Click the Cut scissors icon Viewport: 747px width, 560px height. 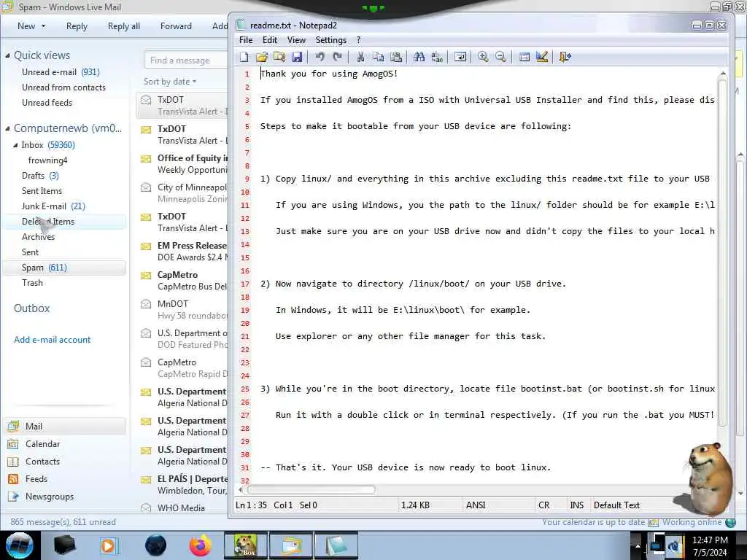click(x=360, y=57)
